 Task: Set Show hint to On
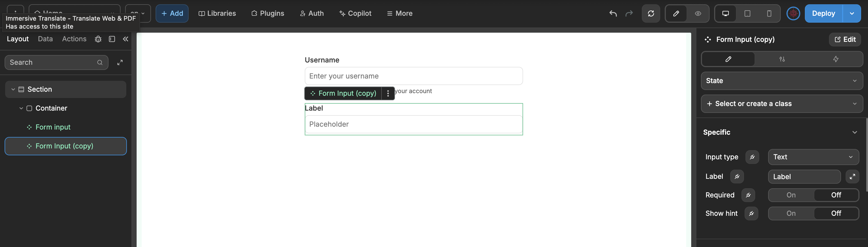791,213
